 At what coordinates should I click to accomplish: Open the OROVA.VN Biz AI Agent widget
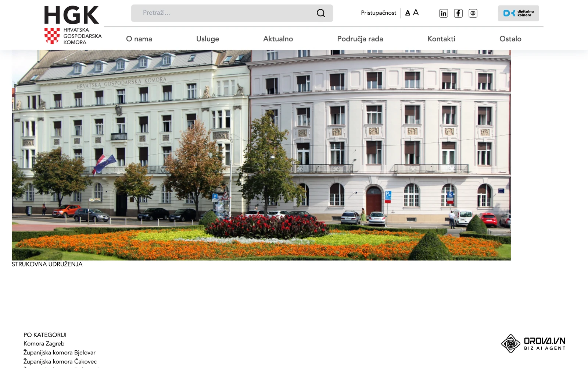pos(533,344)
